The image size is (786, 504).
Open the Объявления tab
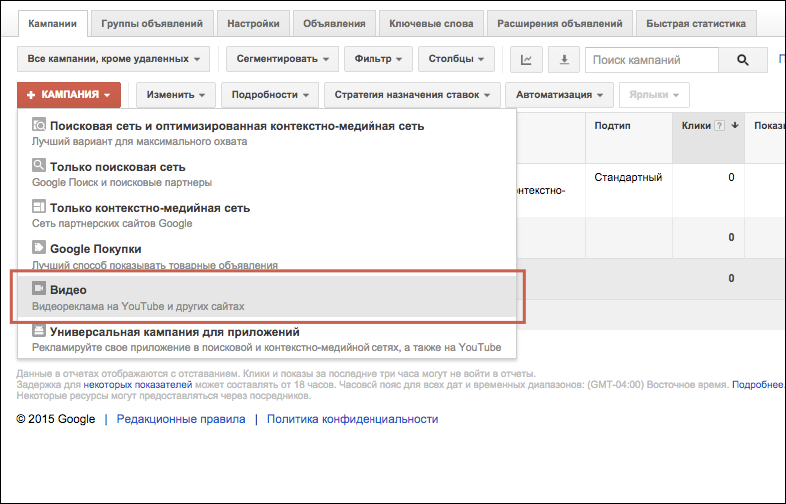pos(334,24)
